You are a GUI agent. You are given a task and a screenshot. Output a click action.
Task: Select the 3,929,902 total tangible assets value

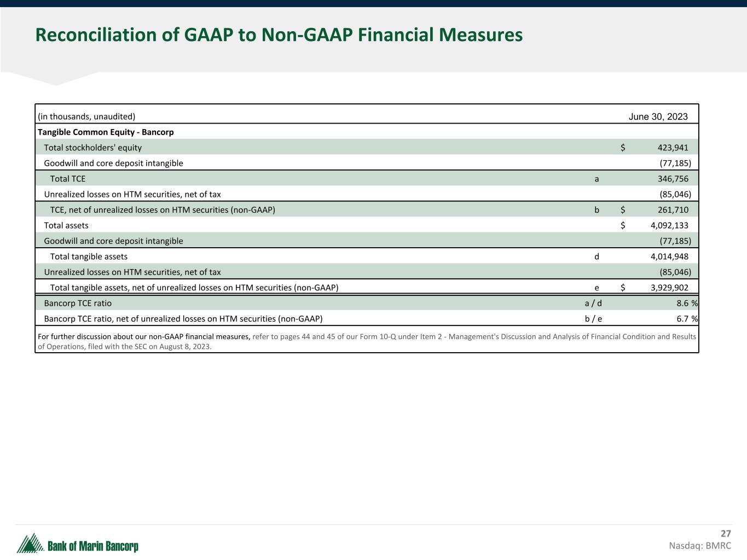(669, 288)
